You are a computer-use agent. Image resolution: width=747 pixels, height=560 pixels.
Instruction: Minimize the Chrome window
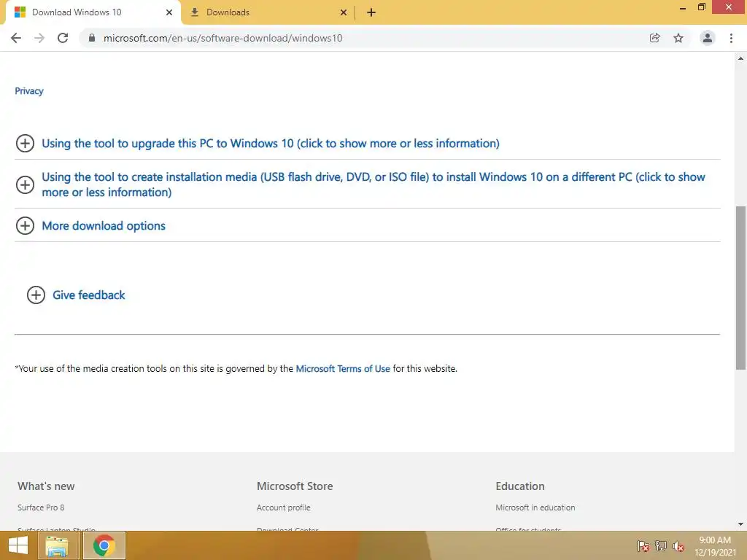pos(683,7)
